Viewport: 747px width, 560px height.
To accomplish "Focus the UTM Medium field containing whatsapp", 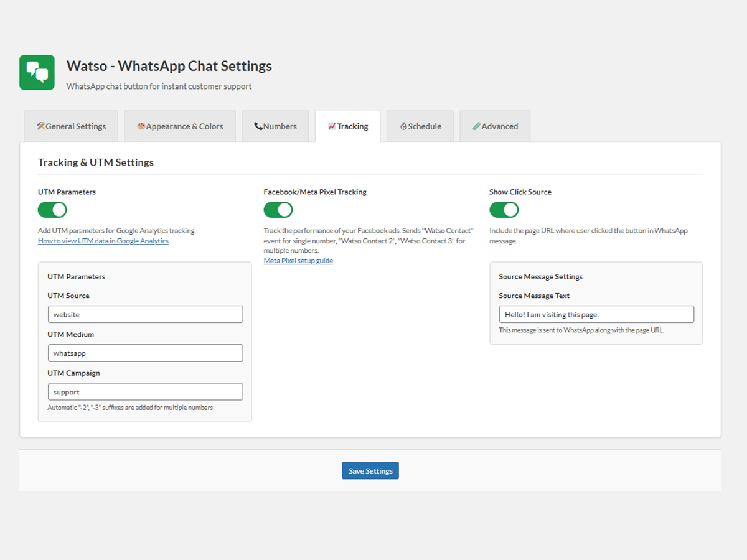I will 145,353.
